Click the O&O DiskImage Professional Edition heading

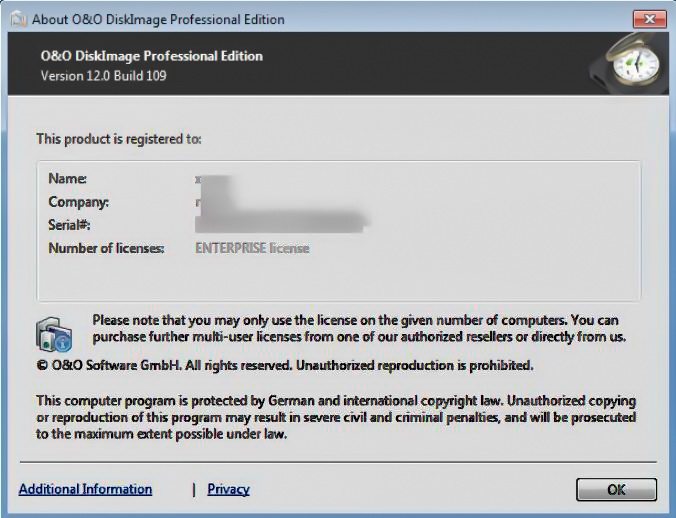click(152, 56)
